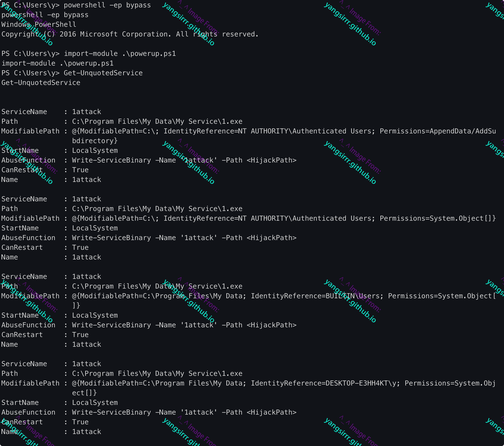Click the wrapped 'bdirectory}' line
The image size is (504, 446).
[x=95, y=141]
